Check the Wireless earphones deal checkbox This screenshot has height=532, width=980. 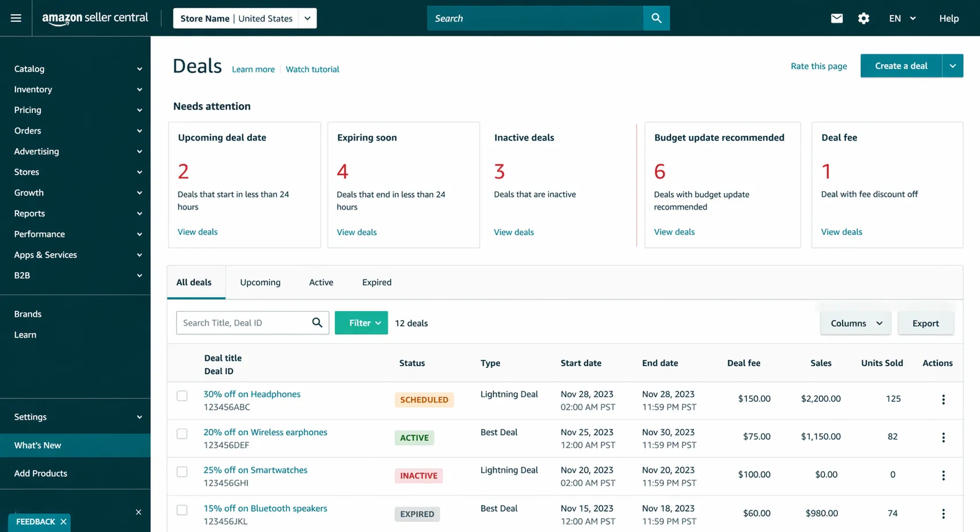(x=182, y=434)
